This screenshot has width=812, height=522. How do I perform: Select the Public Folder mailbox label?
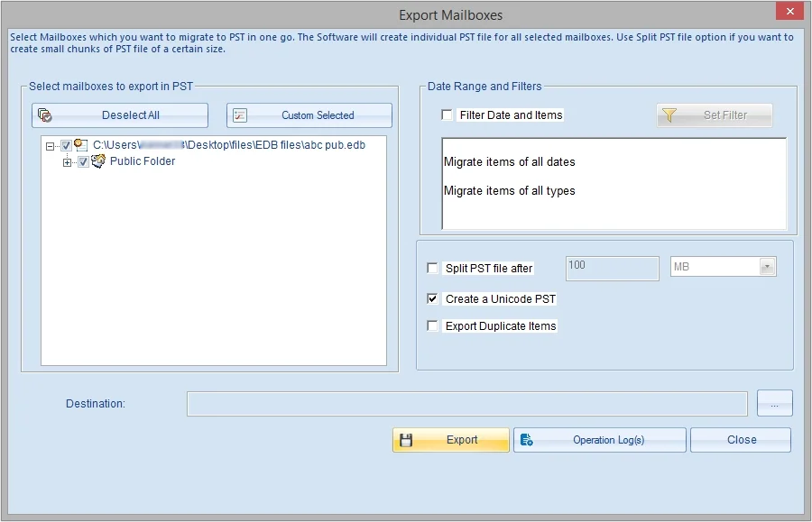(x=142, y=161)
